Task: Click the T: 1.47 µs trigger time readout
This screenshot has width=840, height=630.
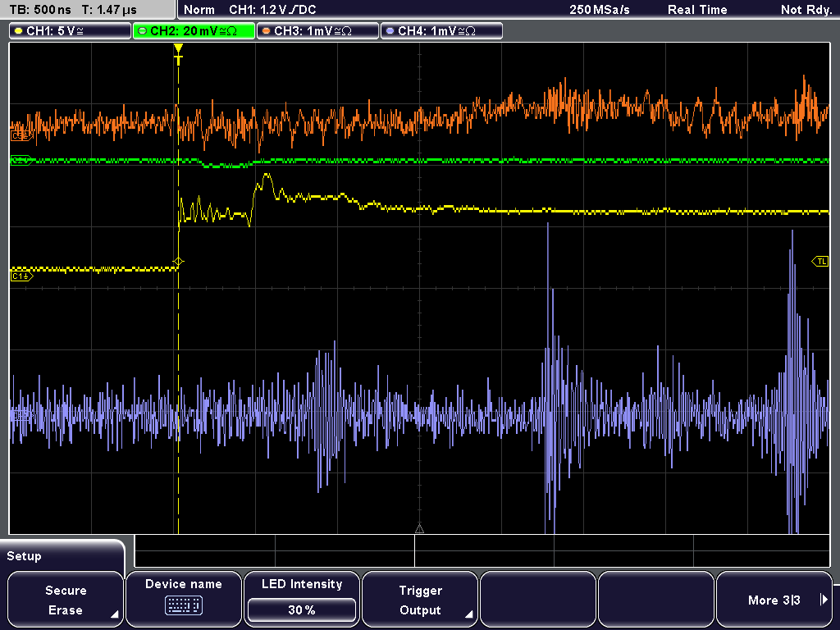Action: click(x=109, y=10)
